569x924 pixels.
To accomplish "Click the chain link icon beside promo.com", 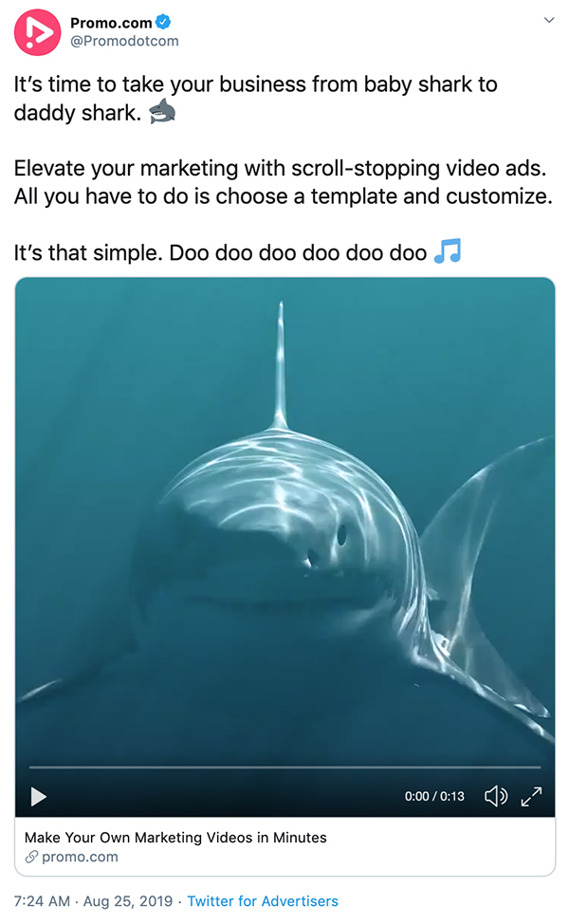I will coord(31,857).
